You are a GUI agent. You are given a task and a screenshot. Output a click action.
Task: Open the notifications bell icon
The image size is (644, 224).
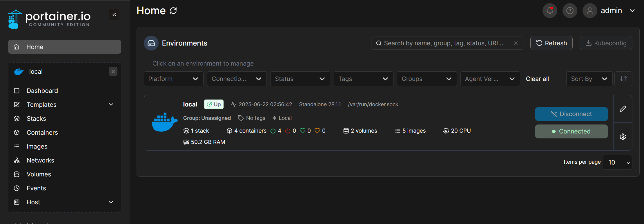550,11
